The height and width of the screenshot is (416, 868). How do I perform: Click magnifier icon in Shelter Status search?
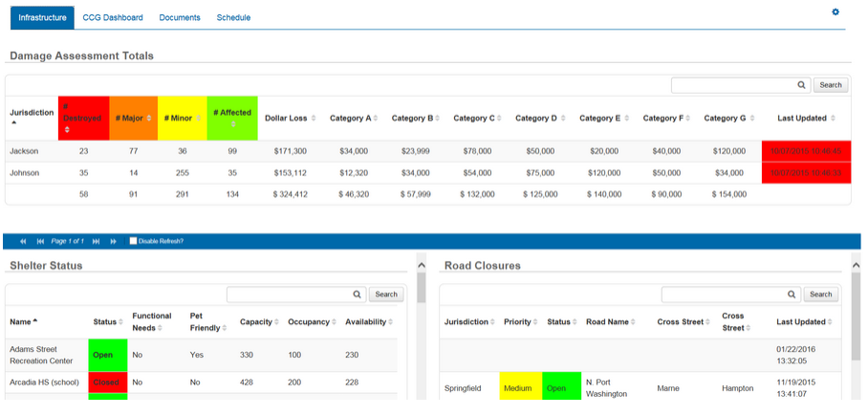358,295
